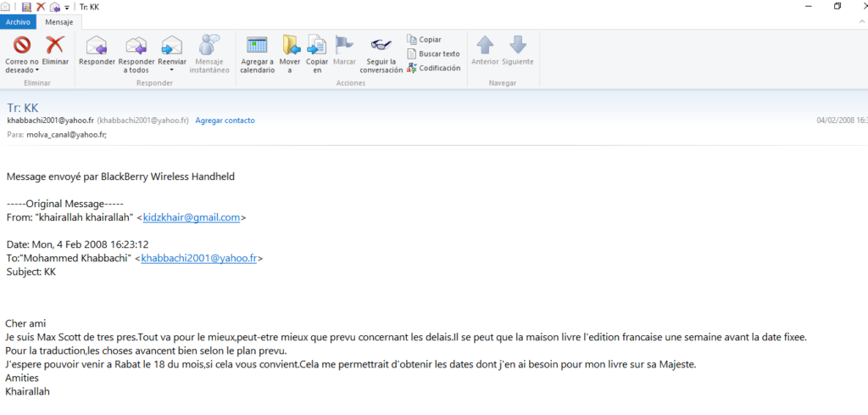Click the Responder reply icon
Screen dimensions: 868x415
pyautogui.click(x=97, y=46)
